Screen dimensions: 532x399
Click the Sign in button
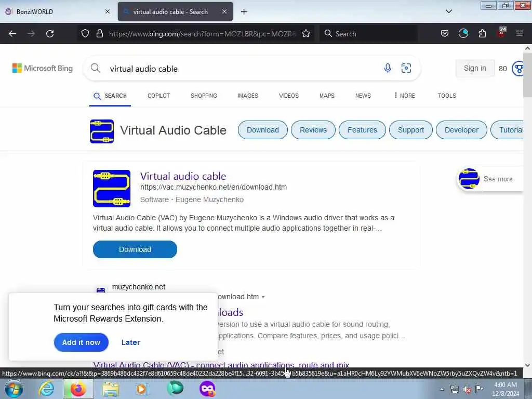[475, 68]
